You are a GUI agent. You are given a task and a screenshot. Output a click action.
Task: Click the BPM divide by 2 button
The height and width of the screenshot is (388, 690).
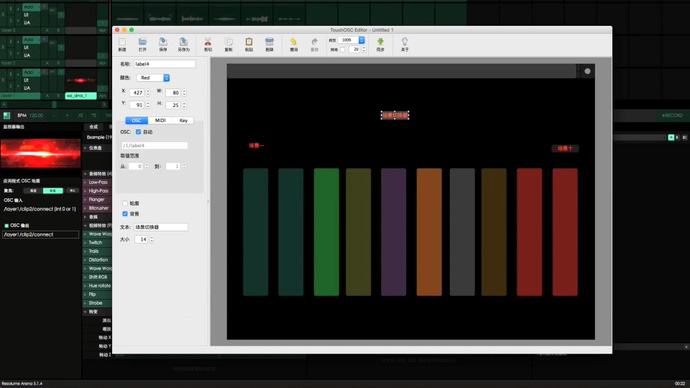pyautogui.click(x=81, y=116)
